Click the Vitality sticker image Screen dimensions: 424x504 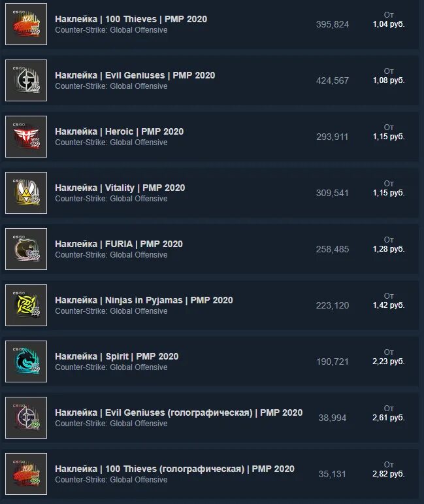[26, 193]
